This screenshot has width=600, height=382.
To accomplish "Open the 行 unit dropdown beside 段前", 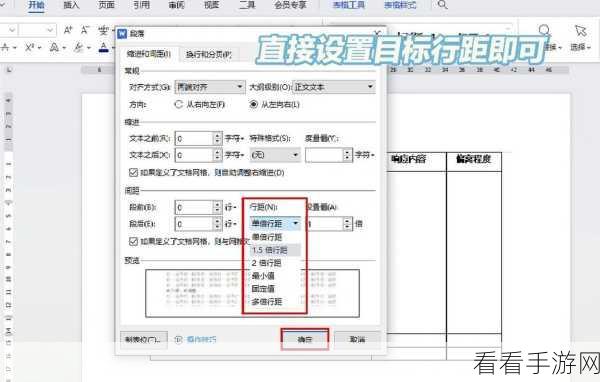I will click(231, 207).
